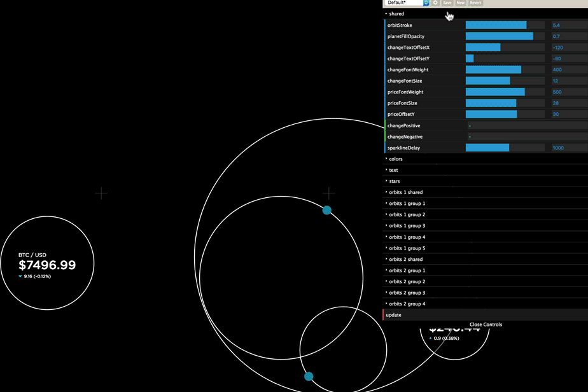The height and width of the screenshot is (392, 588).
Task: Adjust the changeTextOffsetY slider
Action: 505,59
